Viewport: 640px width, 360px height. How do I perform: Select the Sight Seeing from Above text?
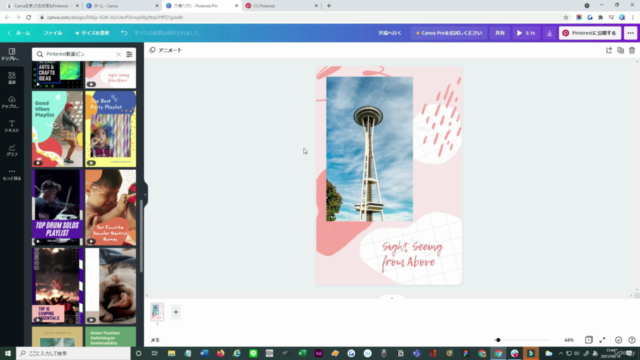(412, 255)
